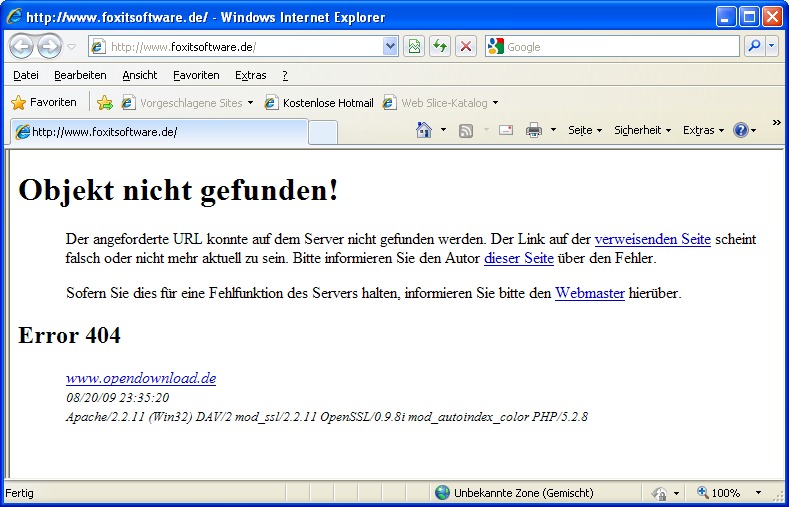Screen dimensions: 789x507
Task: Click the Unbekannte Zone globe icon
Action: [x=442, y=492]
